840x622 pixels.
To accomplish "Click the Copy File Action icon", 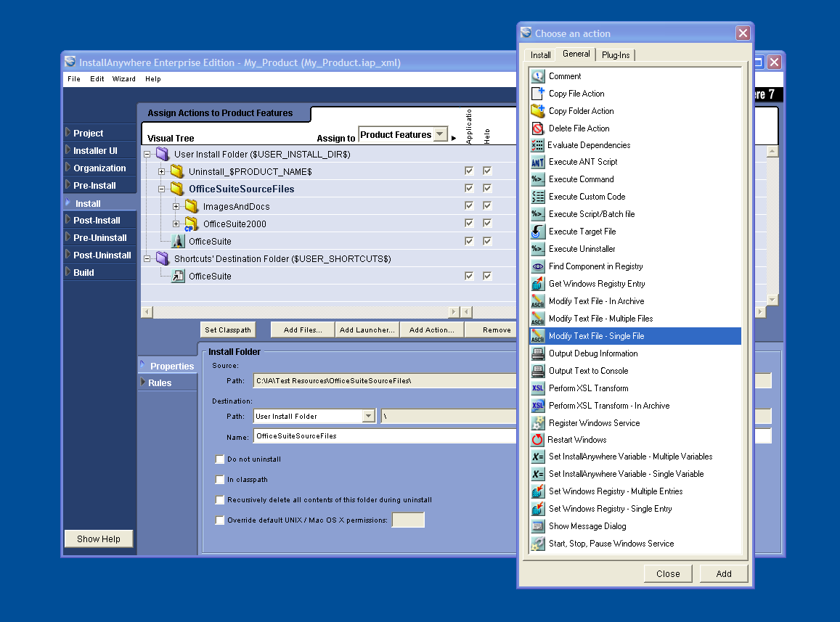I will (537, 94).
